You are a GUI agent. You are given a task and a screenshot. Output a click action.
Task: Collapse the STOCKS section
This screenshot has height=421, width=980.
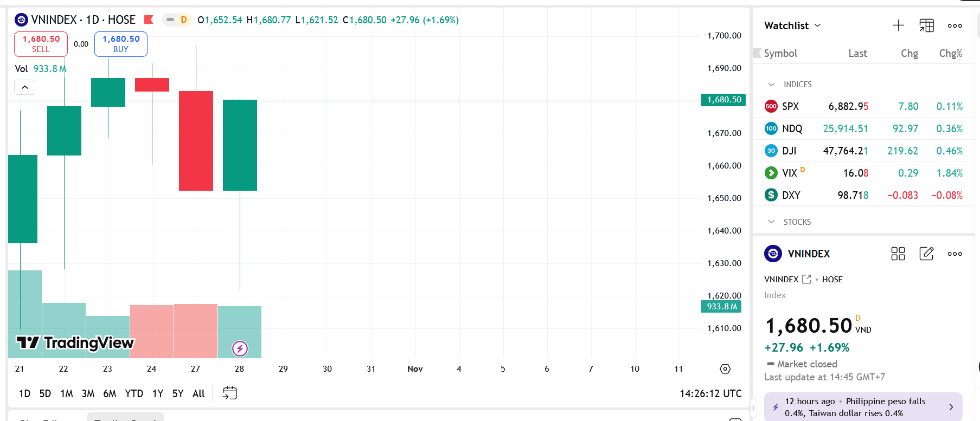pyautogui.click(x=771, y=222)
